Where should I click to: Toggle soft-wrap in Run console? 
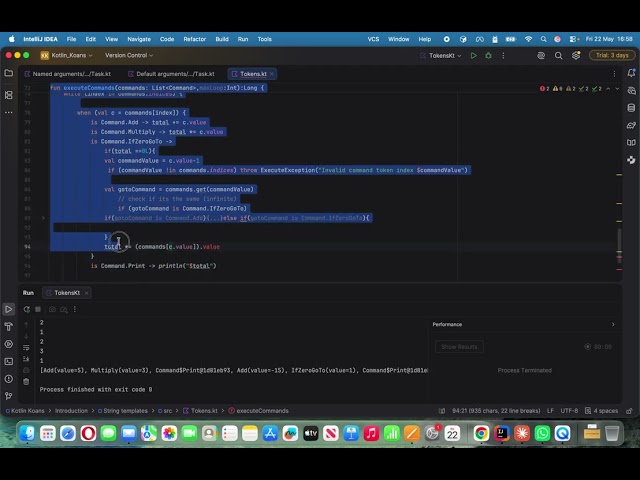[x=26, y=348]
